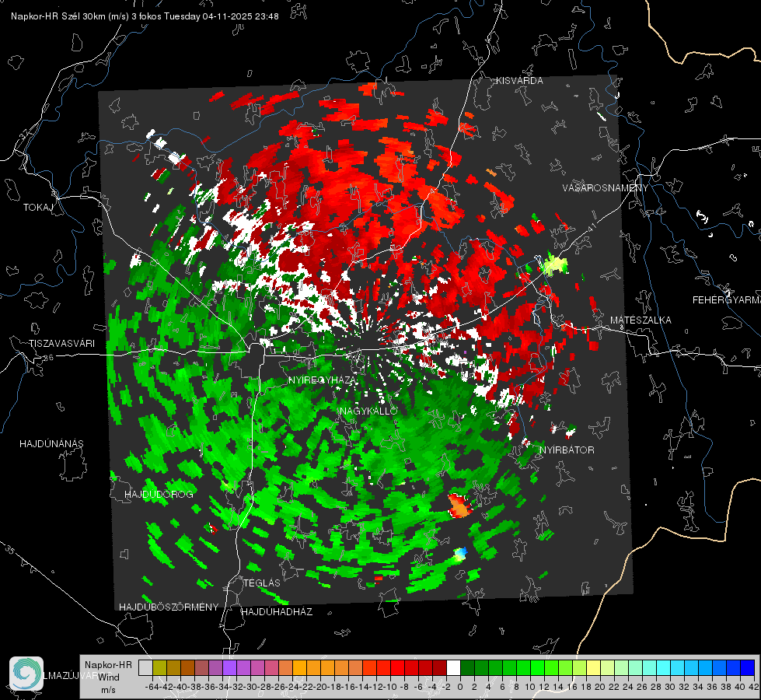The width and height of the screenshot is (761, 700).
Task: Click the -64 value in the legend scale
Action: tap(152, 687)
